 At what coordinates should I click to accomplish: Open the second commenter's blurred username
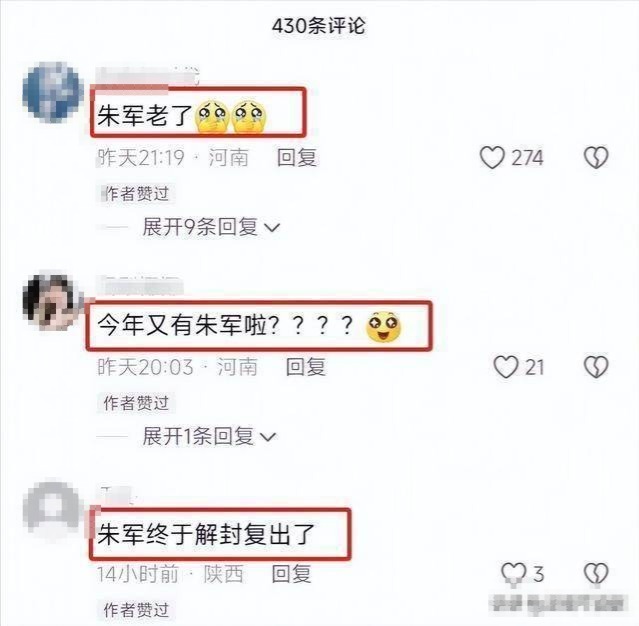(139, 284)
